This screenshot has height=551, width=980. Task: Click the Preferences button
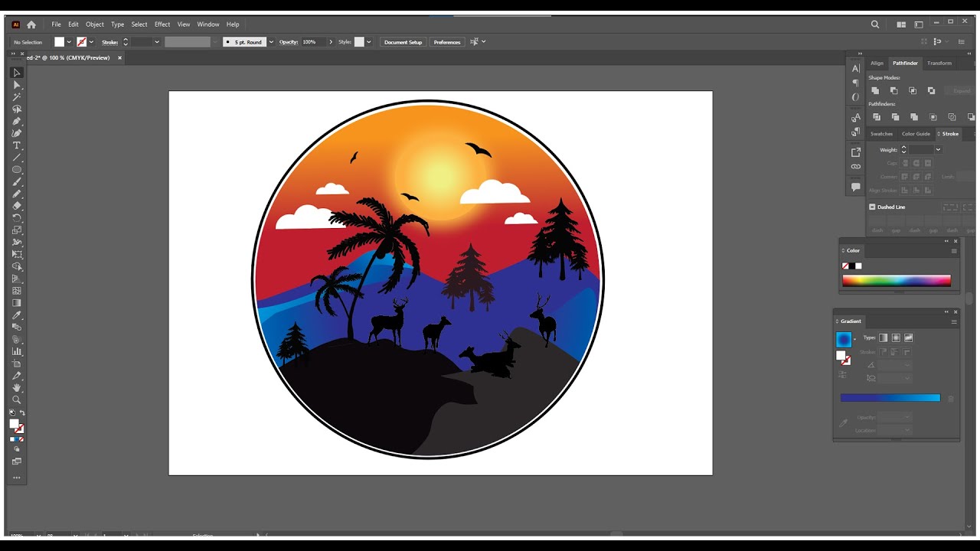click(447, 42)
